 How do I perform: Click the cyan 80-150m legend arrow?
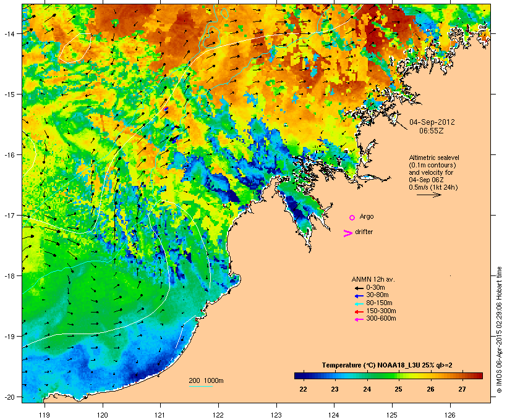pyautogui.click(x=359, y=304)
